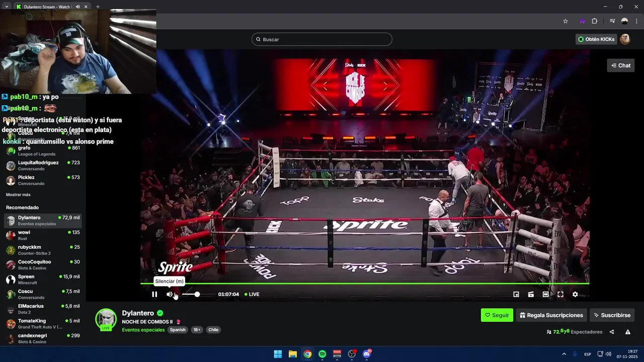Open rubyckkm Counter-Strike 2 channel
Screen dimensions: 644x362
pyautogui.click(x=43, y=250)
